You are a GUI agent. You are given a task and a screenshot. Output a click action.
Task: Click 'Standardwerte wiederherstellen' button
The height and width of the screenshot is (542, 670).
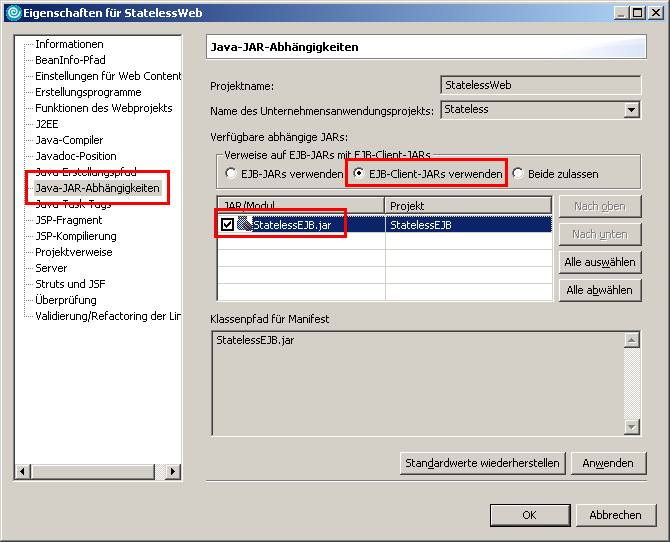click(482, 463)
